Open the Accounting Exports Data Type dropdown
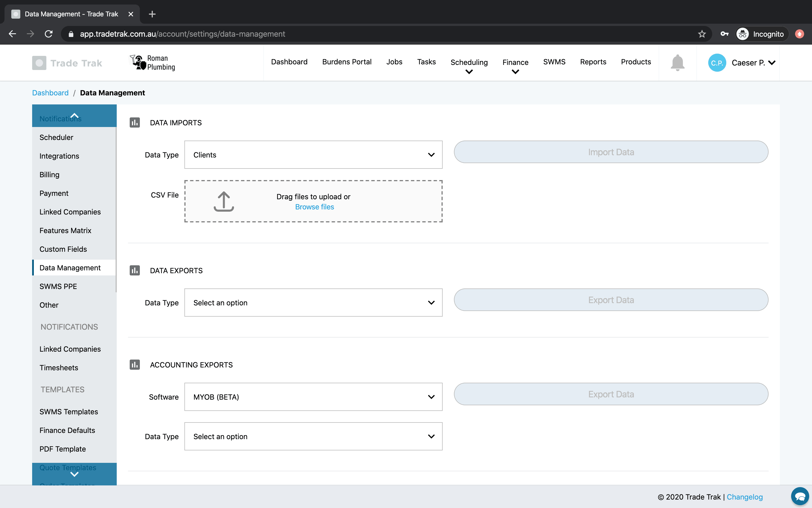This screenshot has height=508, width=812. (314, 436)
